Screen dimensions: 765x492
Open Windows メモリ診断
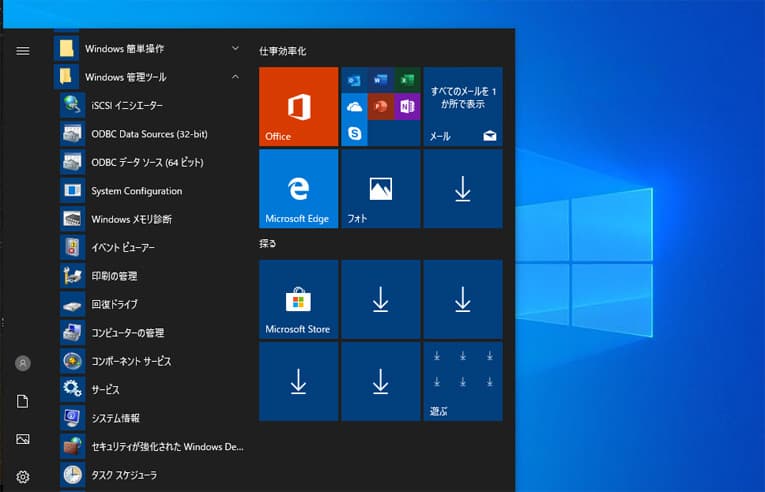click(x=131, y=219)
